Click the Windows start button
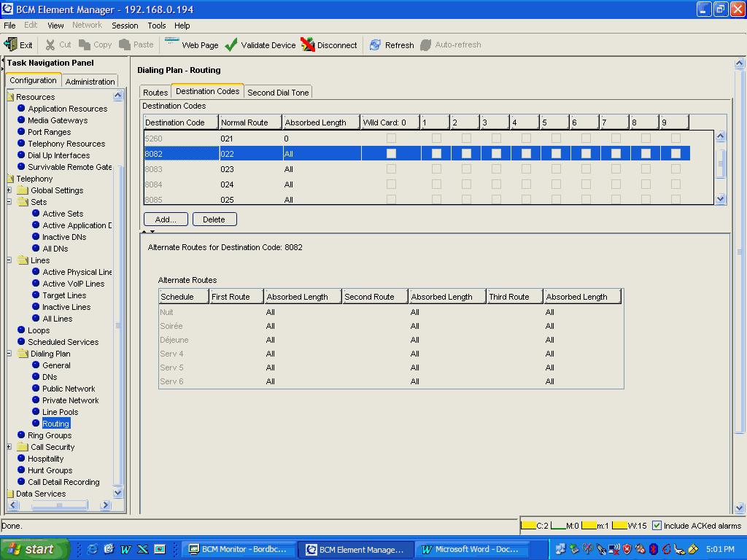Image resolution: width=747 pixels, height=560 pixels. [x=34, y=549]
